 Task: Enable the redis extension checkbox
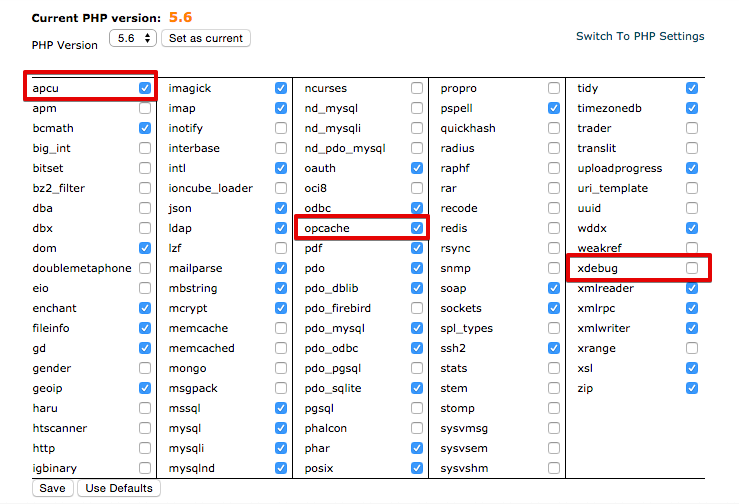point(554,228)
